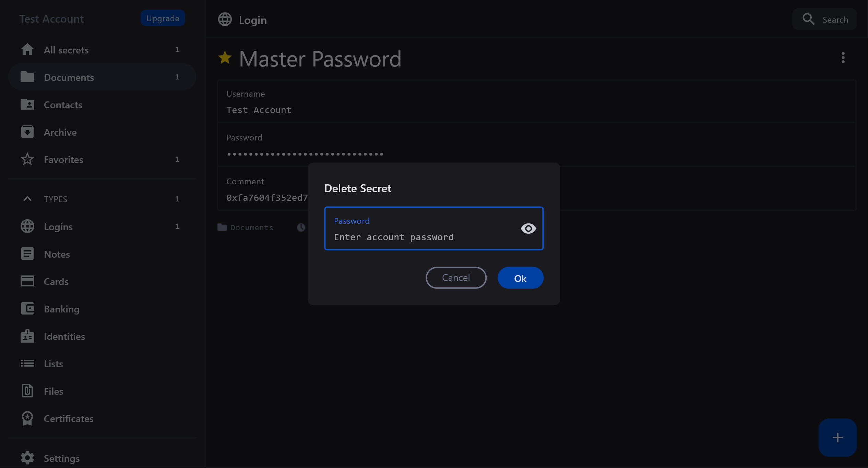Select the Banking wallet icon

(x=27, y=309)
